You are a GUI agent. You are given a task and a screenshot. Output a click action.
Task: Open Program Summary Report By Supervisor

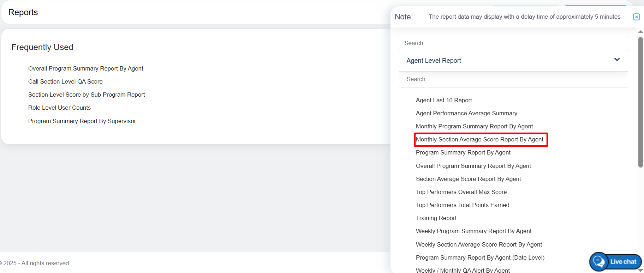tap(82, 121)
